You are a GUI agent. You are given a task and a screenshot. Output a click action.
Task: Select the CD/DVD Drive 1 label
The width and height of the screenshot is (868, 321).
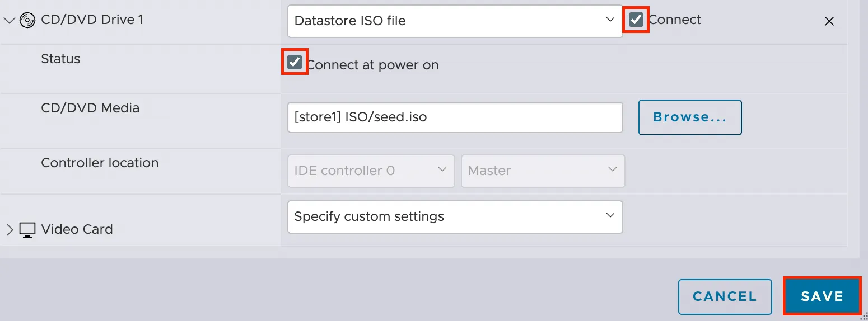92,20
